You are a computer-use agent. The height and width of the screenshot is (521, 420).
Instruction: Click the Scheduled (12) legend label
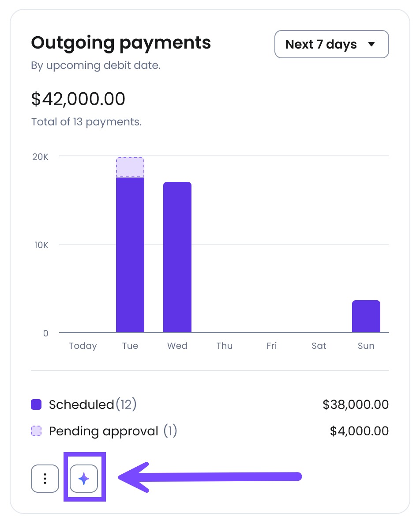point(93,404)
